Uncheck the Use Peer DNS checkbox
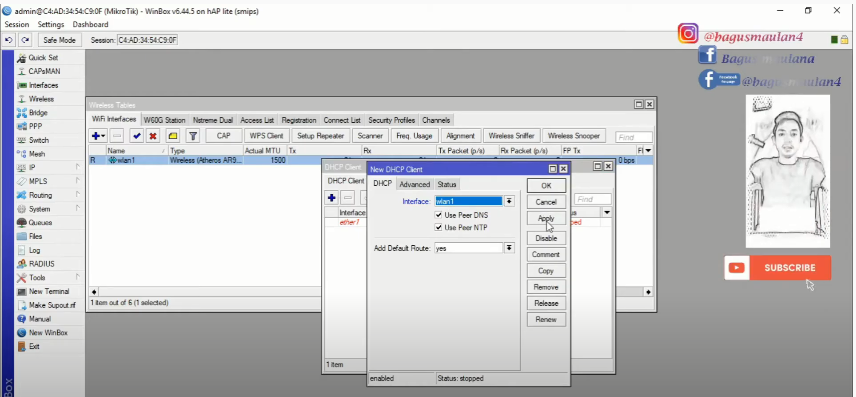856x397 pixels. coord(438,215)
